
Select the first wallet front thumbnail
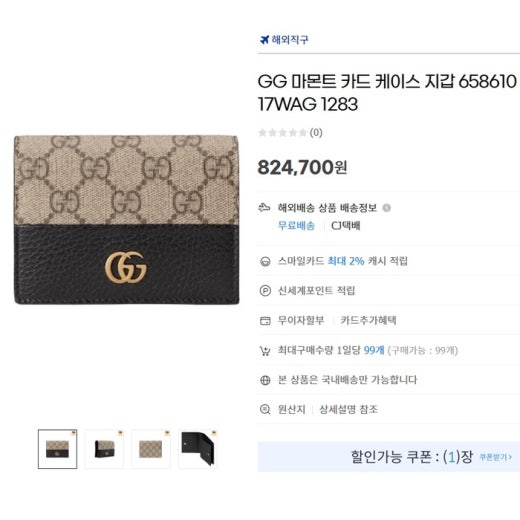(x=57, y=449)
